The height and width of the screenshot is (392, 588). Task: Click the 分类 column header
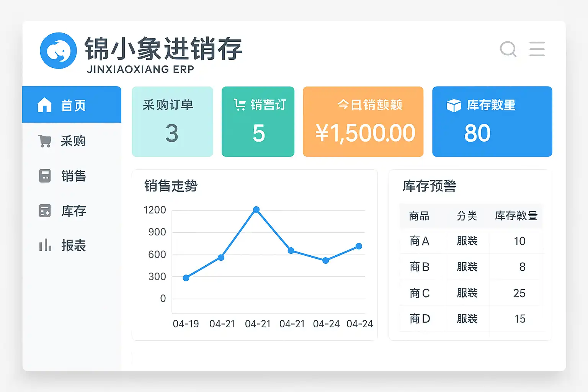[x=467, y=216]
